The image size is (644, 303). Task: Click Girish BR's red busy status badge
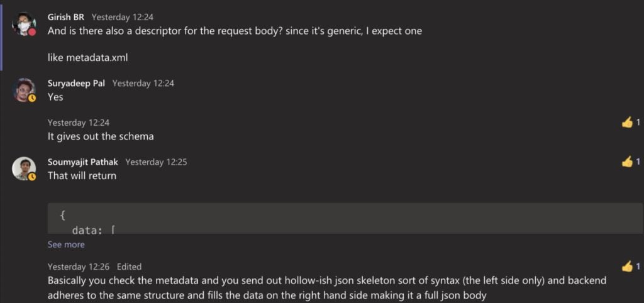31,33
